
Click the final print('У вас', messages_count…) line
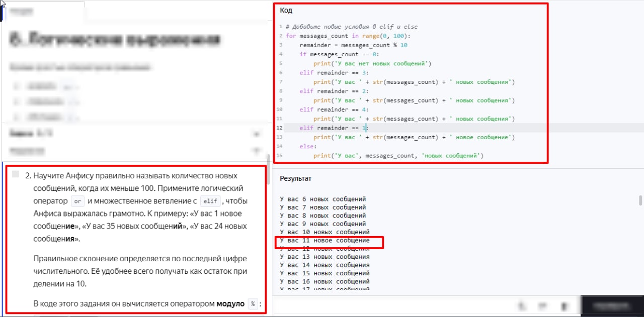pos(398,156)
